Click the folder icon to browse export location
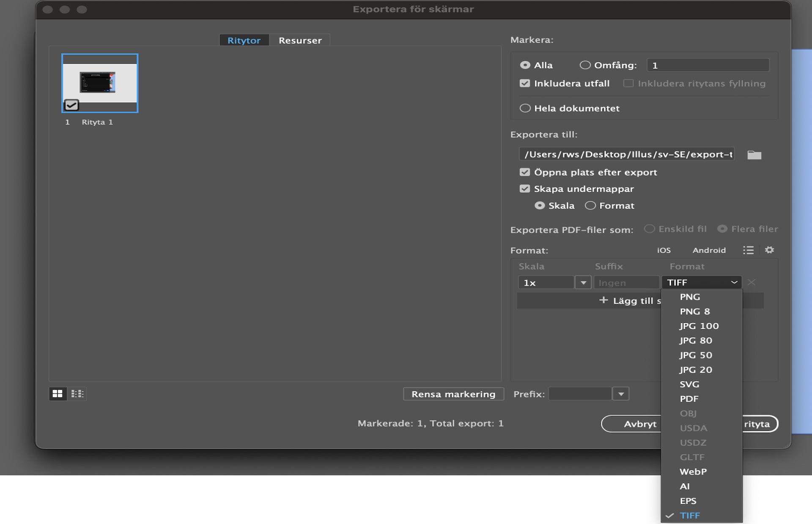Screen dimensions: 812x524 pos(754,155)
